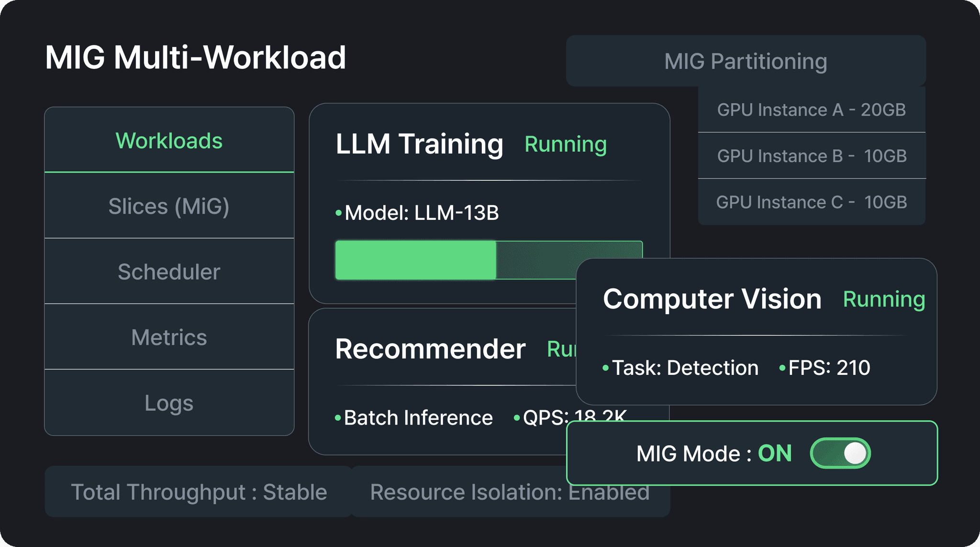
Task: Choose GPU Instance A - 20GB
Action: pyautogui.click(x=811, y=109)
